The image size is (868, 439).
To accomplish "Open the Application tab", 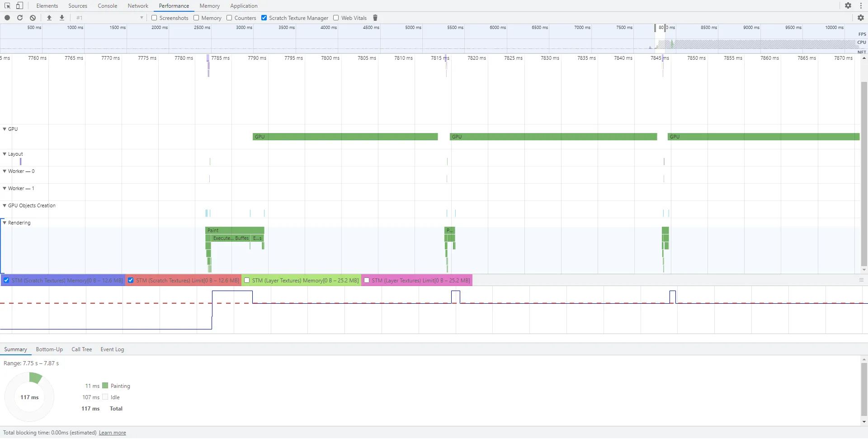I will tap(244, 6).
